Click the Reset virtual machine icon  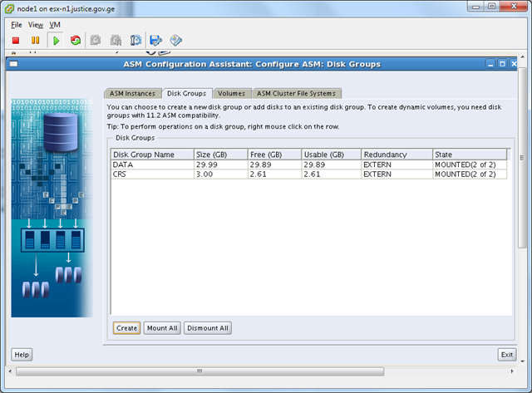76,40
